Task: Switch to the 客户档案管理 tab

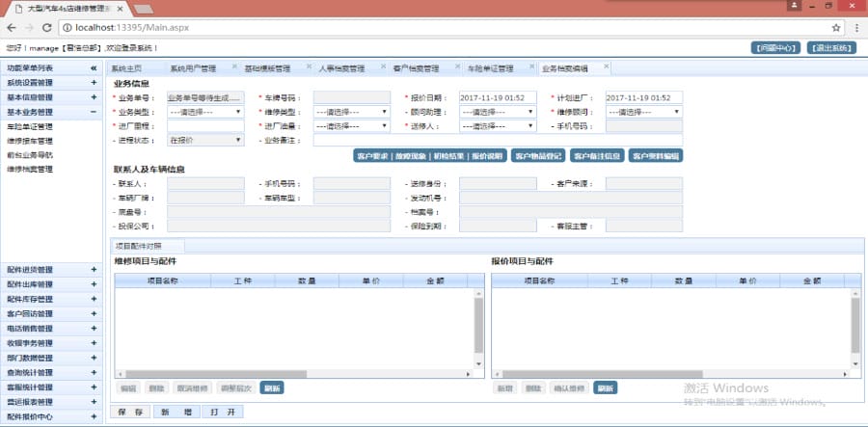Action: [416, 68]
